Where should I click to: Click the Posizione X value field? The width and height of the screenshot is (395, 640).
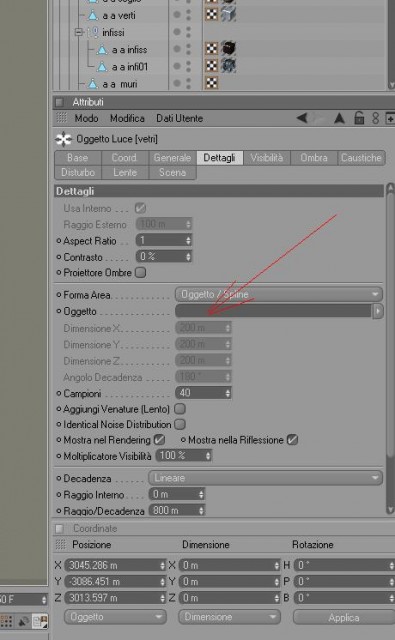point(115,565)
